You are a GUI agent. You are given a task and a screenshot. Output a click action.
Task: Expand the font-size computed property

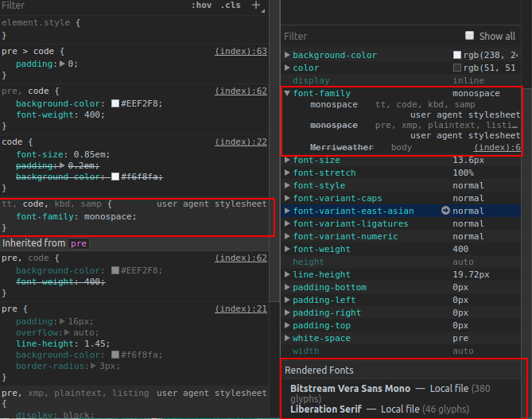point(287,160)
